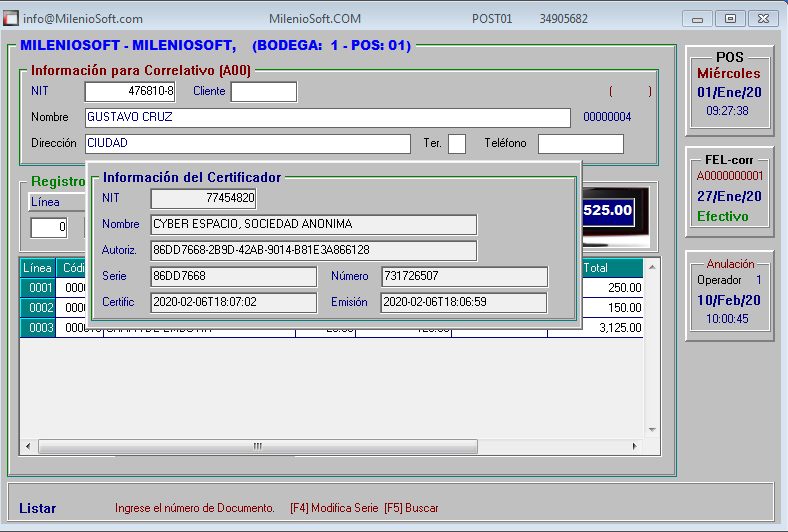Click the 525.00 amount display

click(x=608, y=210)
